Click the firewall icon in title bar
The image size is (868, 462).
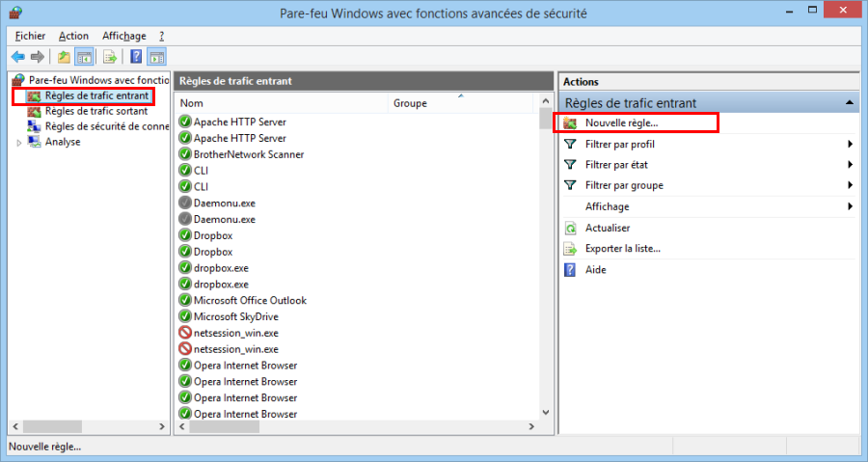(15, 13)
